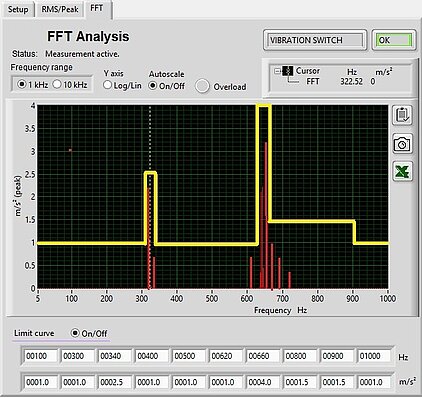Edit the 00300 Hz limit field
Image resolution: width=422 pixels, height=398 pixels.
(77, 356)
